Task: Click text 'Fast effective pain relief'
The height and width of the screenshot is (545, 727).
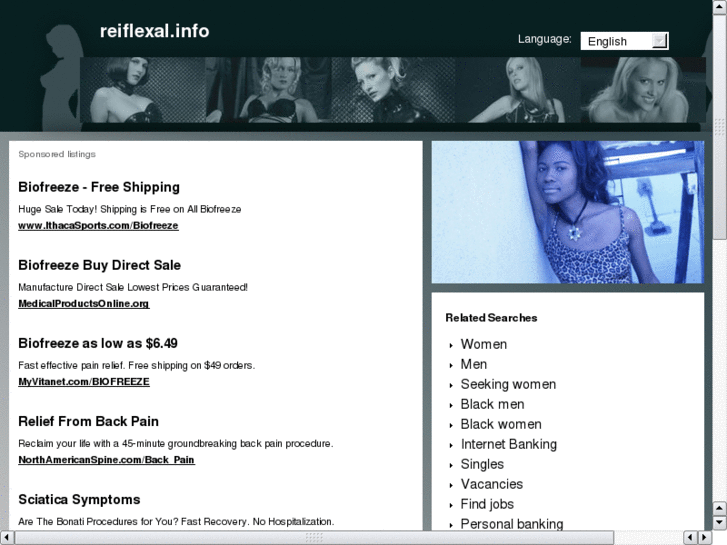Action: 71,365
